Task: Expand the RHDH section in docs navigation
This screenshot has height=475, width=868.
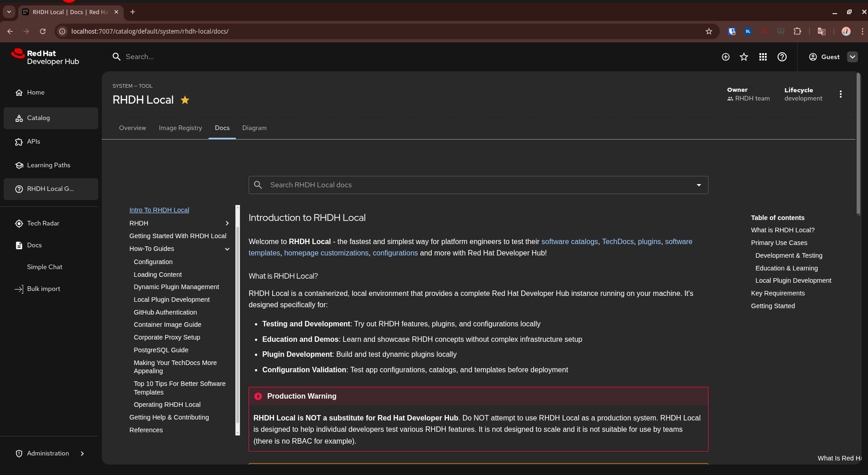Action: click(227, 223)
